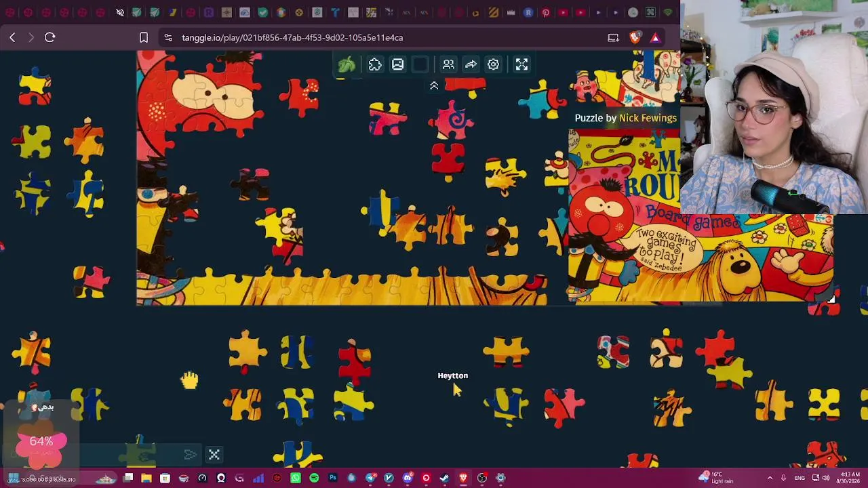
Task: Open OBS Studio from the taskbar
Action: tap(482, 478)
